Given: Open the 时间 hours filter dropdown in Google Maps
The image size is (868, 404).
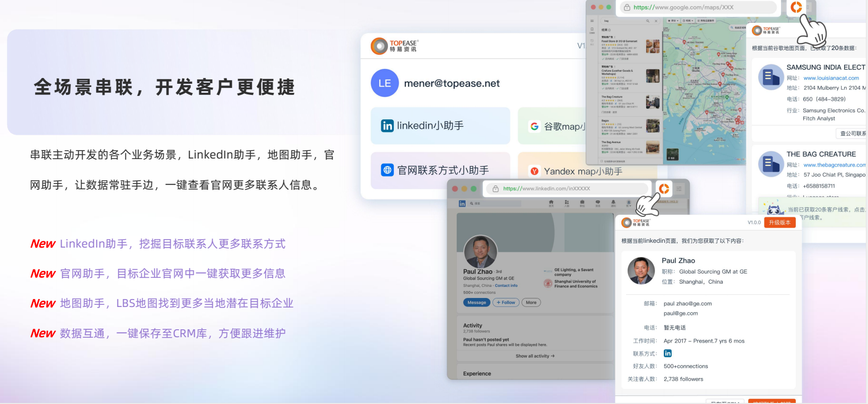Looking at the screenshot, I should [688, 21].
